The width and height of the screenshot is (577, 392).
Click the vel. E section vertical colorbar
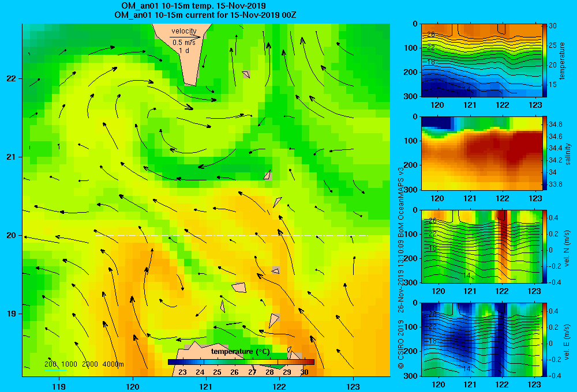click(x=545, y=340)
